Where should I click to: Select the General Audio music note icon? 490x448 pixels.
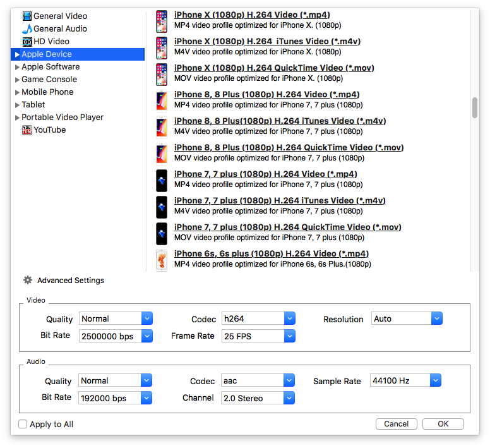tap(27, 29)
